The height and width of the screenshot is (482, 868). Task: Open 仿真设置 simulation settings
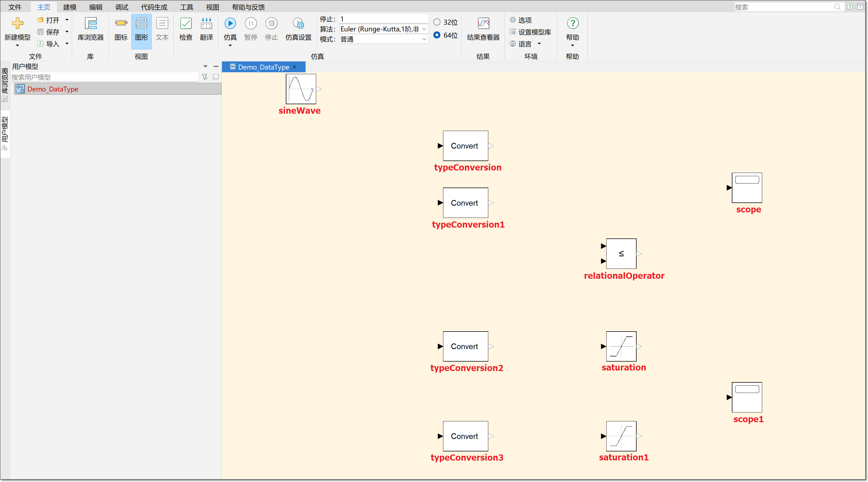pyautogui.click(x=299, y=29)
